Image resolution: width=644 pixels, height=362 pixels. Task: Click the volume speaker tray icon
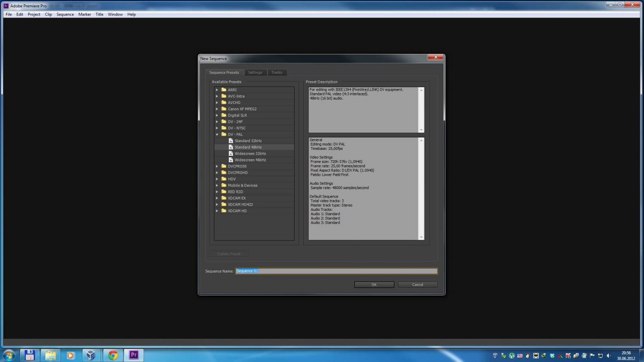tap(608, 356)
